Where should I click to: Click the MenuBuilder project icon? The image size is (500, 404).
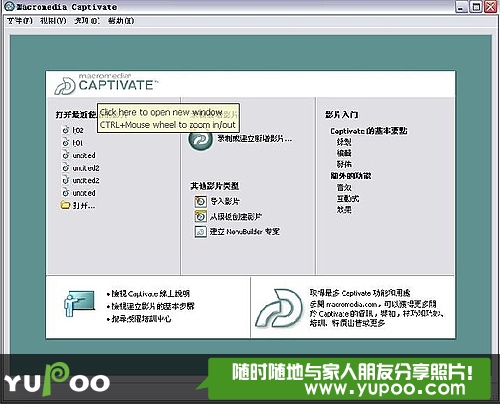coord(201,232)
